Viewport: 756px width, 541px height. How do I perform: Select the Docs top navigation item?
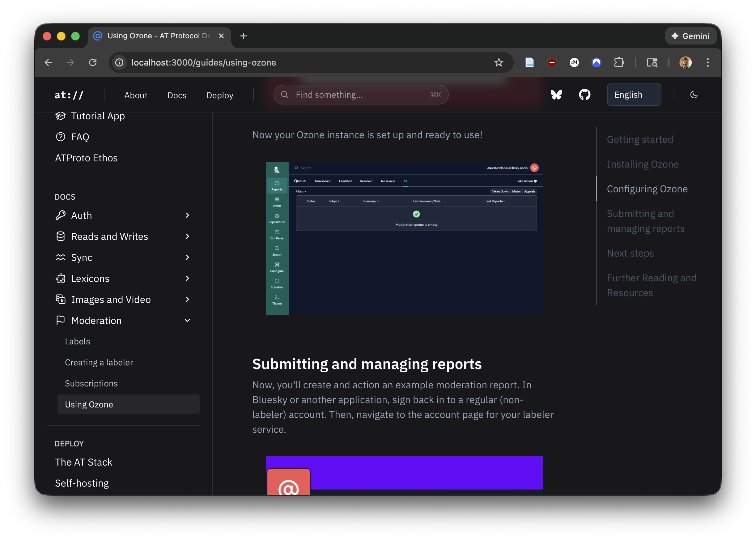tap(176, 95)
